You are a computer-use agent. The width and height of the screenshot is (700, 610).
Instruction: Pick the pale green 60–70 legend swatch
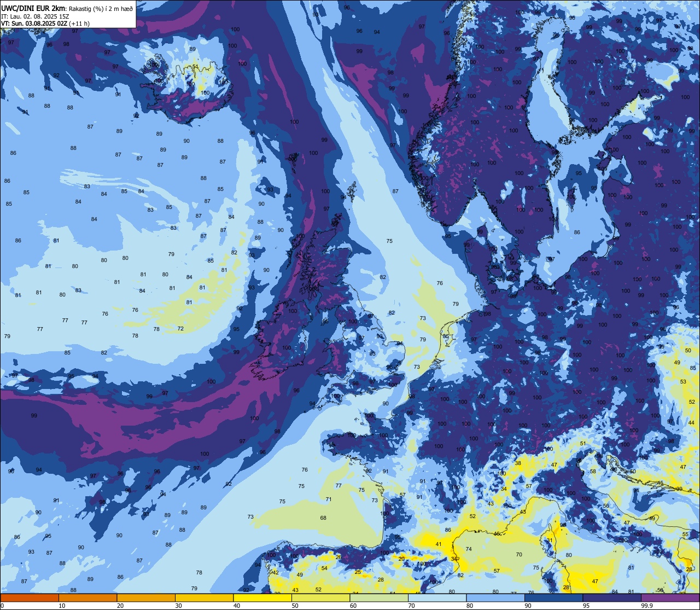pos(379,597)
